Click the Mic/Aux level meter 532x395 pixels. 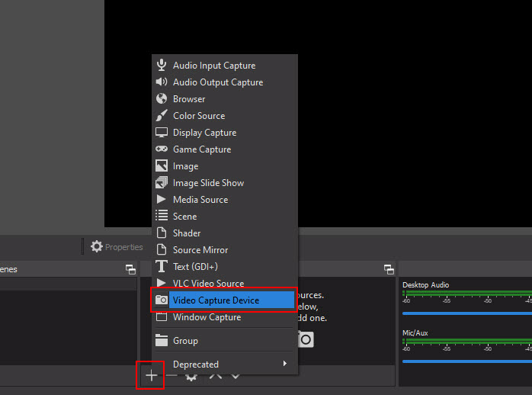coord(467,341)
